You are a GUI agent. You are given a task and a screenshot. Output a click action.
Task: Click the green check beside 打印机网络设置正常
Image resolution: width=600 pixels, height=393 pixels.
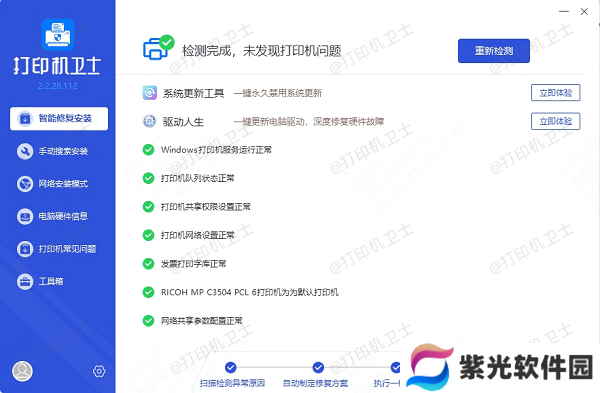click(148, 235)
